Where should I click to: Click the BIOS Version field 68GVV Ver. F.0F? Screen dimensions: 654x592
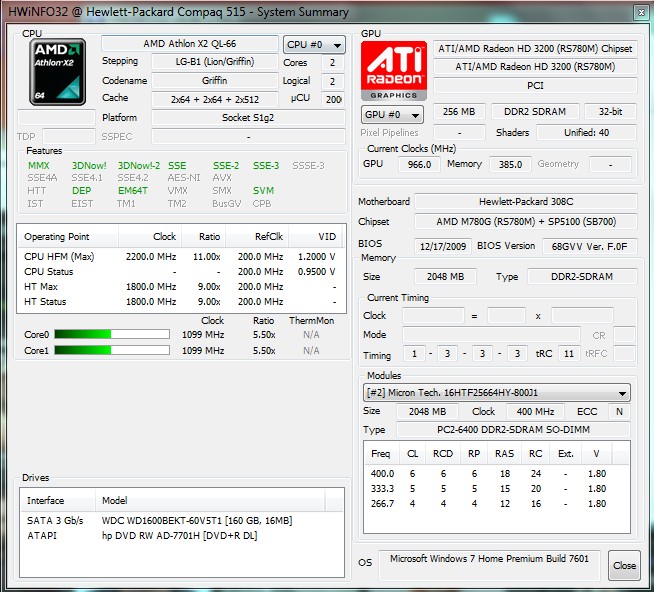(589, 246)
